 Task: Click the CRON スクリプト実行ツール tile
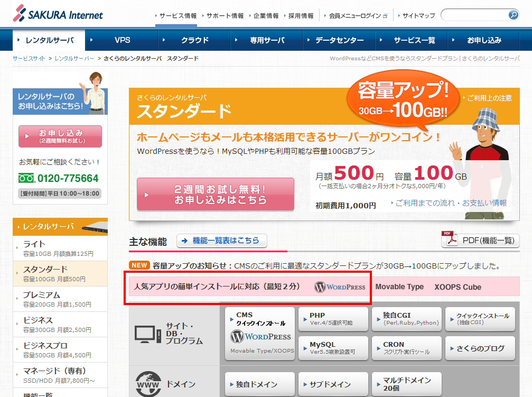pyautogui.click(x=407, y=348)
